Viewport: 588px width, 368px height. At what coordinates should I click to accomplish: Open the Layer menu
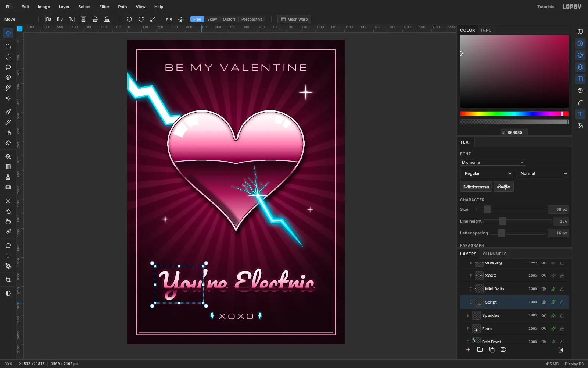(x=64, y=7)
